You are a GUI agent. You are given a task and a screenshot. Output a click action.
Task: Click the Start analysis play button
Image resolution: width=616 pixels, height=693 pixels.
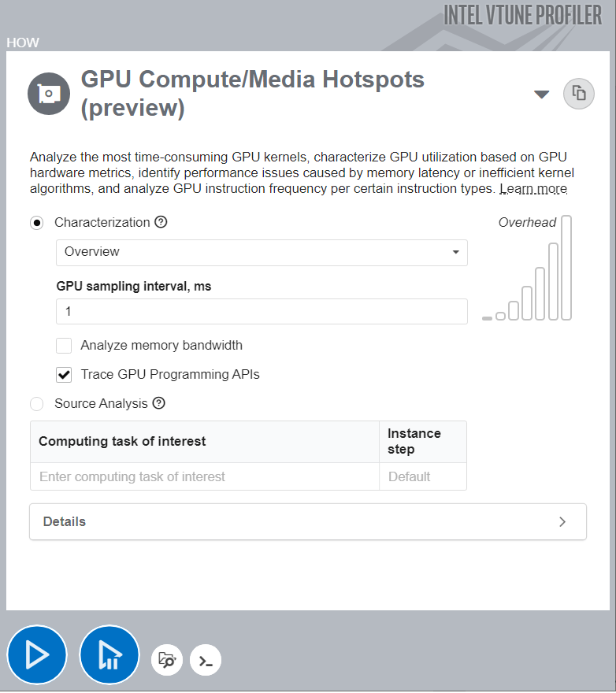click(x=37, y=655)
